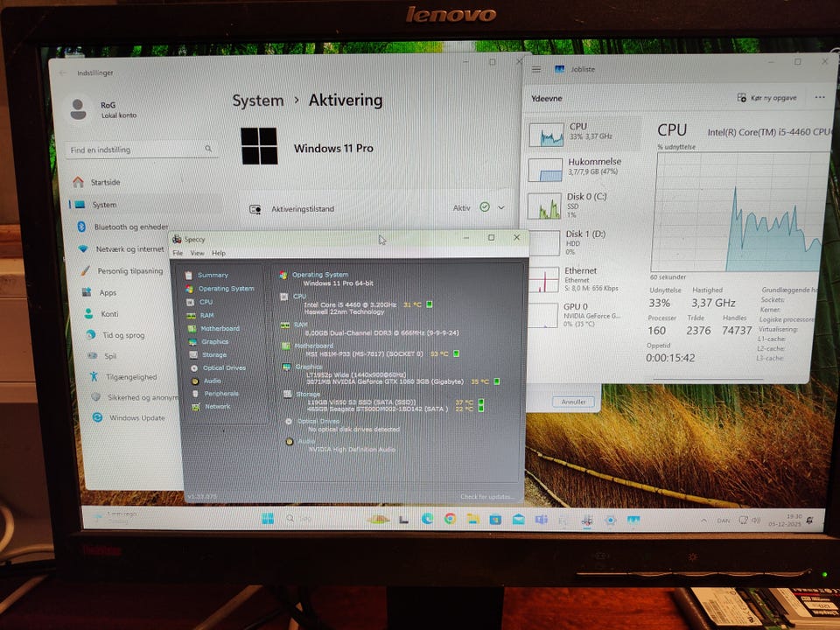Open Bluetooth og enheder settings

130,227
